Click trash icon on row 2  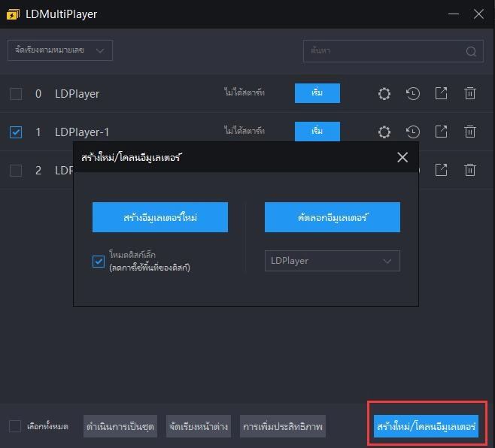point(470,170)
